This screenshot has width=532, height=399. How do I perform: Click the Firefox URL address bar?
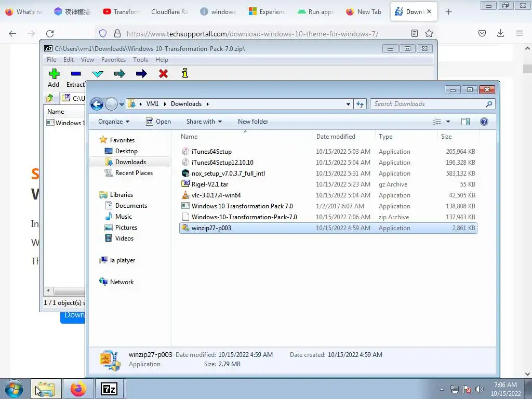coord(252,34)
